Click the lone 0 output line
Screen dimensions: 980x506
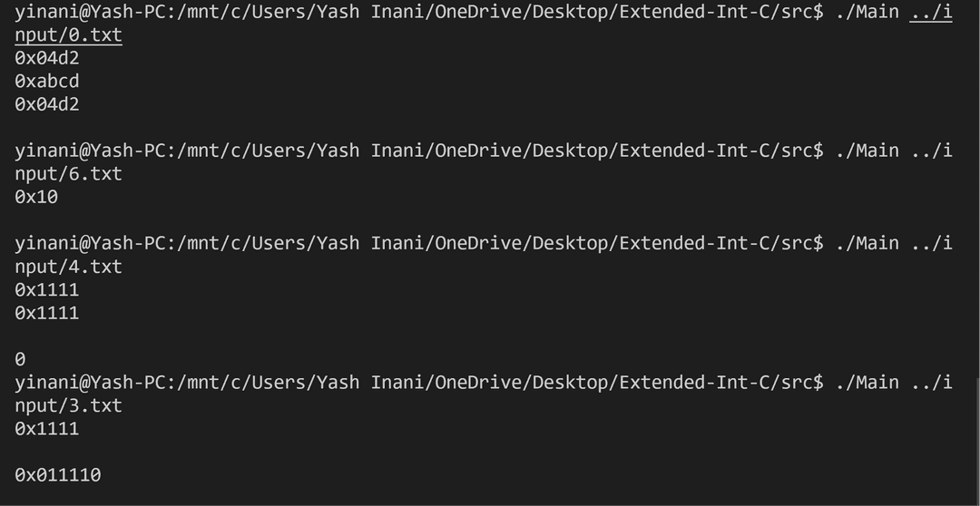(x=20, y=359)
